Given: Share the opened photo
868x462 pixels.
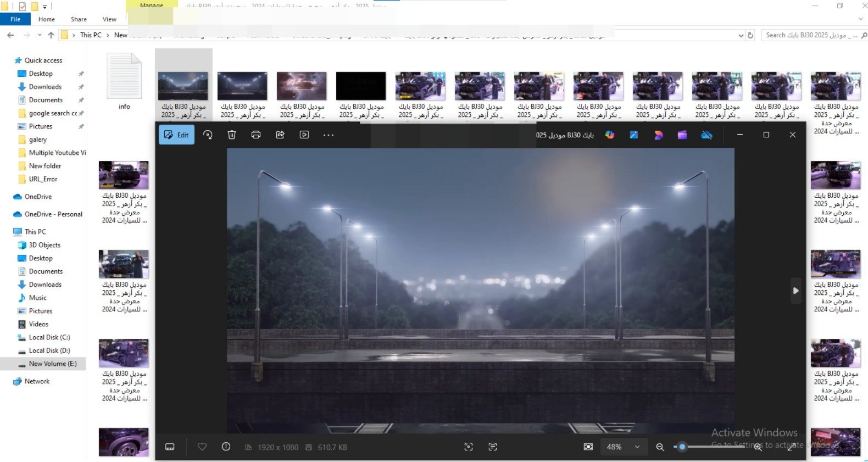Looking at the screenshot, I should click(x=280, y=135).
